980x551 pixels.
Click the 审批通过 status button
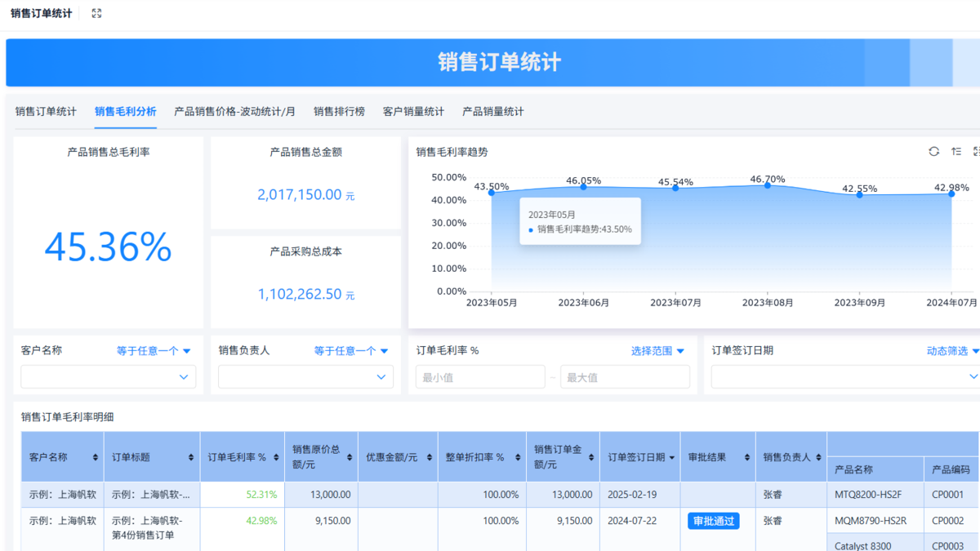(x=713, y=521)
